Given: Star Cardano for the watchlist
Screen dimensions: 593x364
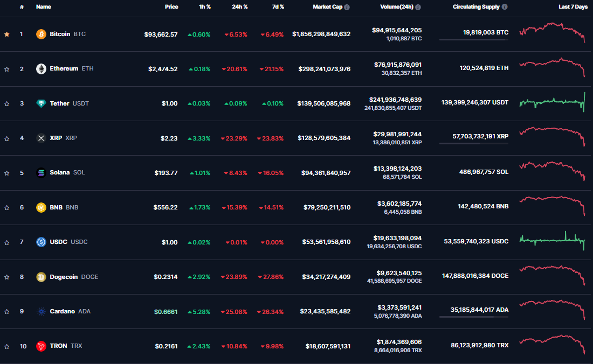Looking at the screenshot, I should click(7, 311).
